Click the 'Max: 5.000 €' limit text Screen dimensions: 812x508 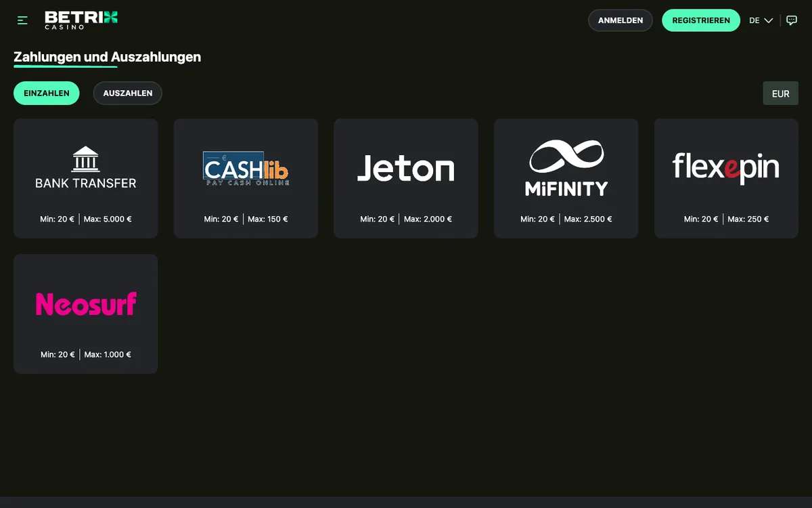click(x=108, y=219)
